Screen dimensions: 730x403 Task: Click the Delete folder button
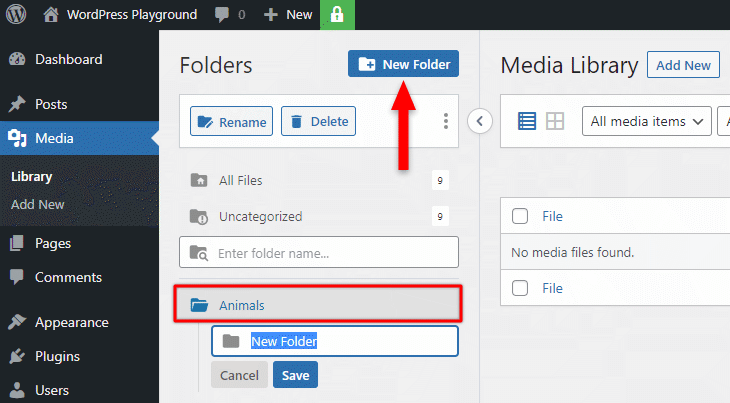click(318, 121)
